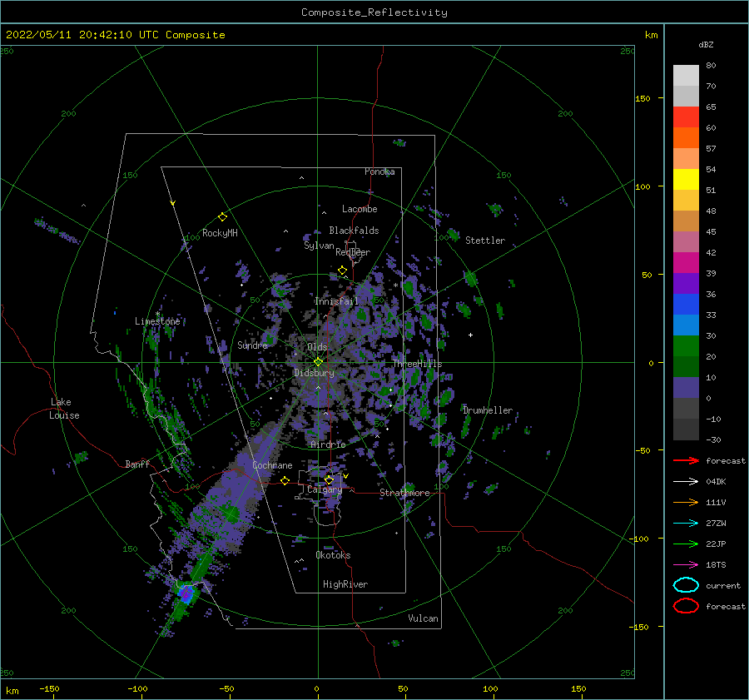The width and height of the screenshot is (749, 700).
Task: Click the HighRiver label
Action: [345, 584]
